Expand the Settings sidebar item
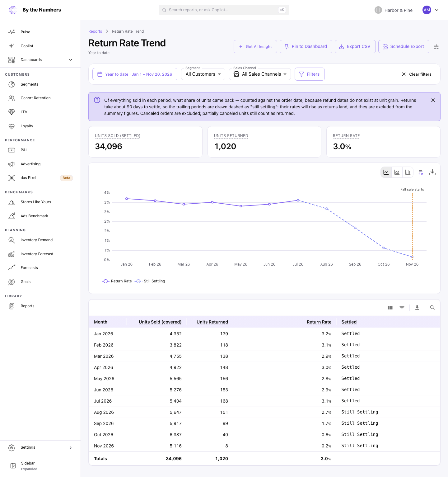This screenshot has height=477, width=448. tap(40, 447)
